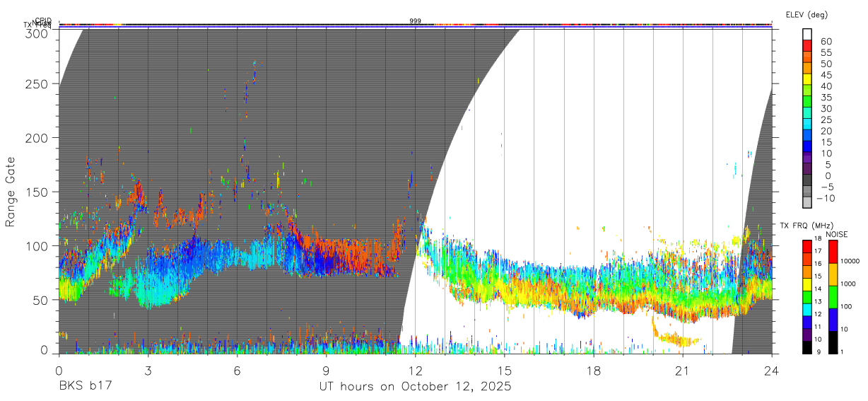Pick the cyan 20–25 ELEV colorbar segment
This screenshot has height=401, width=868.
pyautogui.click(x=807, y=124)
